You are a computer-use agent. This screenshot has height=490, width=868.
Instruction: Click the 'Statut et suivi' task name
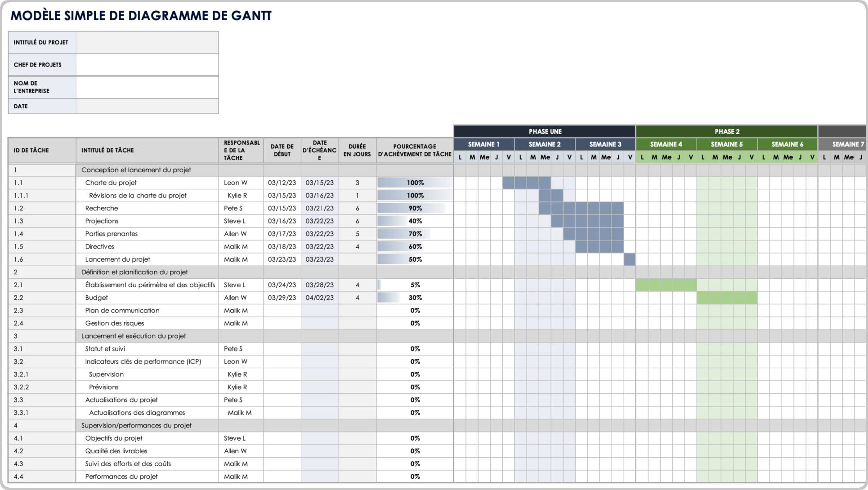[105, 349]
